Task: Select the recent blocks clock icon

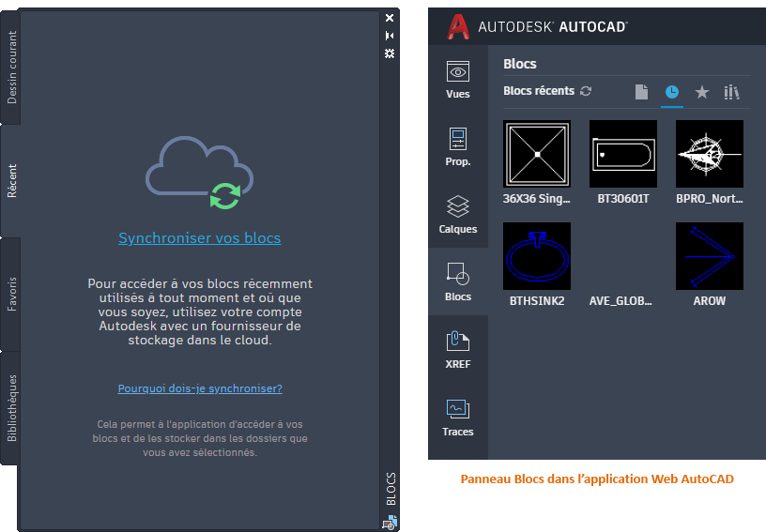Action: (672, 92)
